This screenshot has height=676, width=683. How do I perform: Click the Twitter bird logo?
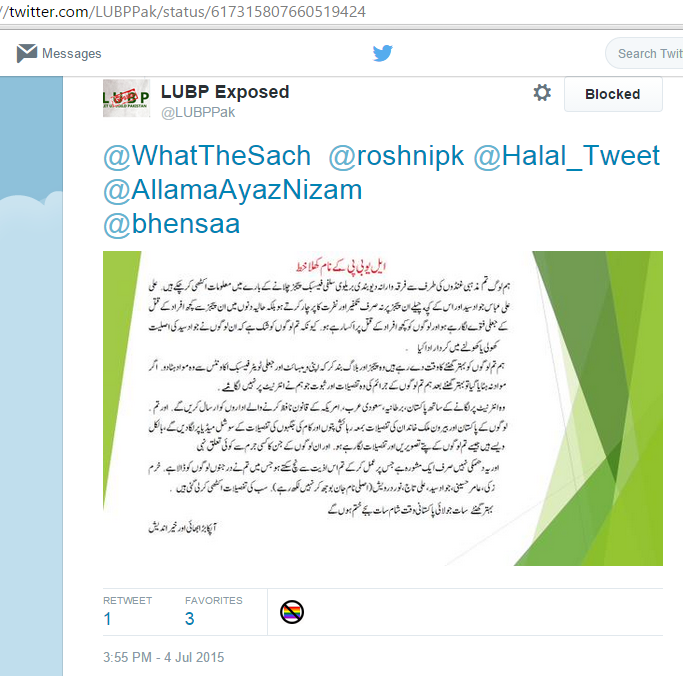click(x=382, y=53)
